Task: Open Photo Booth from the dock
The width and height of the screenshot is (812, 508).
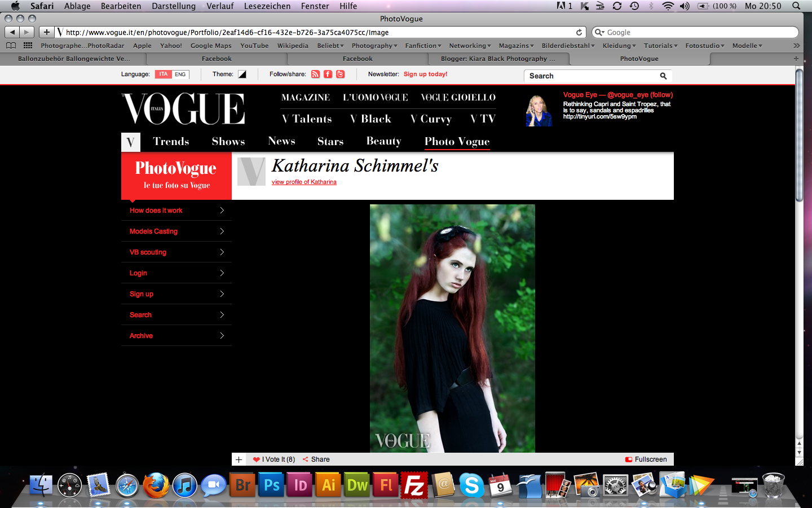Action: point(558,485)
